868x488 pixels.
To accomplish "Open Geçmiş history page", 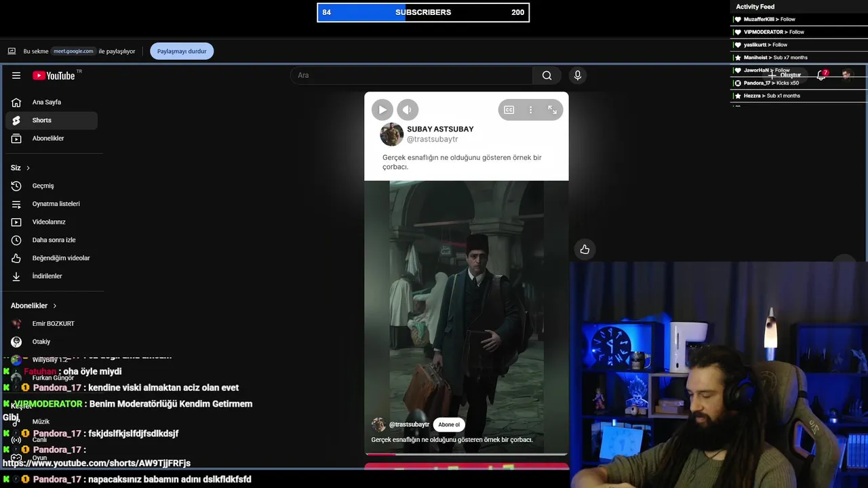I will [52, 186].
